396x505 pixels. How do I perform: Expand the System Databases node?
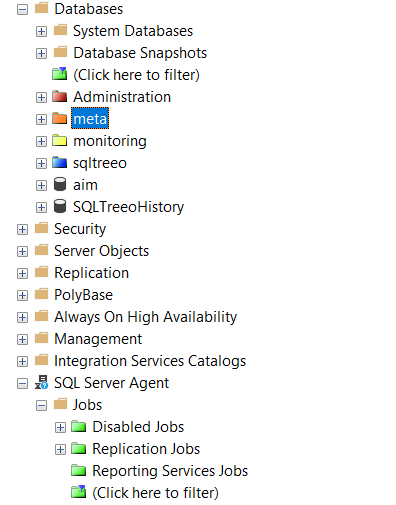tap(41, 31)
